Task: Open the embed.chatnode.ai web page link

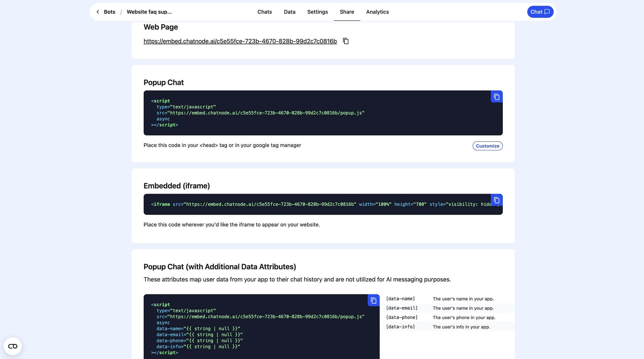Action: [x=240, y=41]
